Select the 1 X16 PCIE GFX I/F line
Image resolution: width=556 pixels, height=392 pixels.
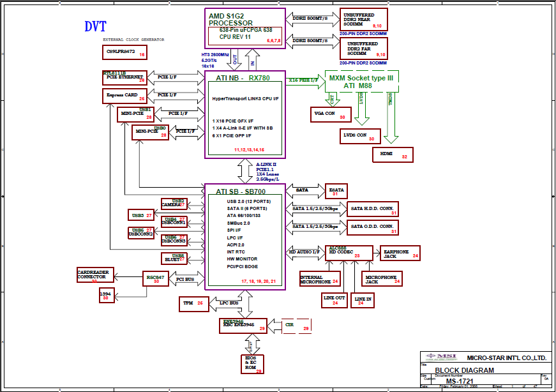click(232, 121)
